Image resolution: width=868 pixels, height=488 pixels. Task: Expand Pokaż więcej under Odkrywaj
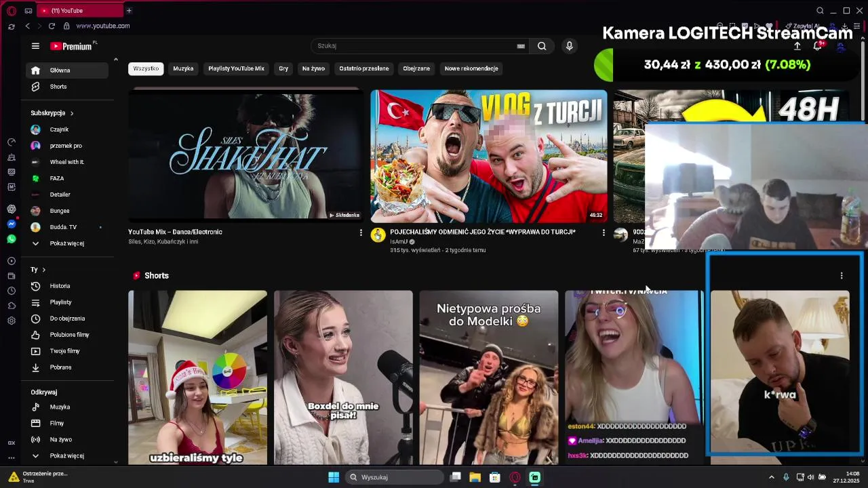[x=66, y=456]
